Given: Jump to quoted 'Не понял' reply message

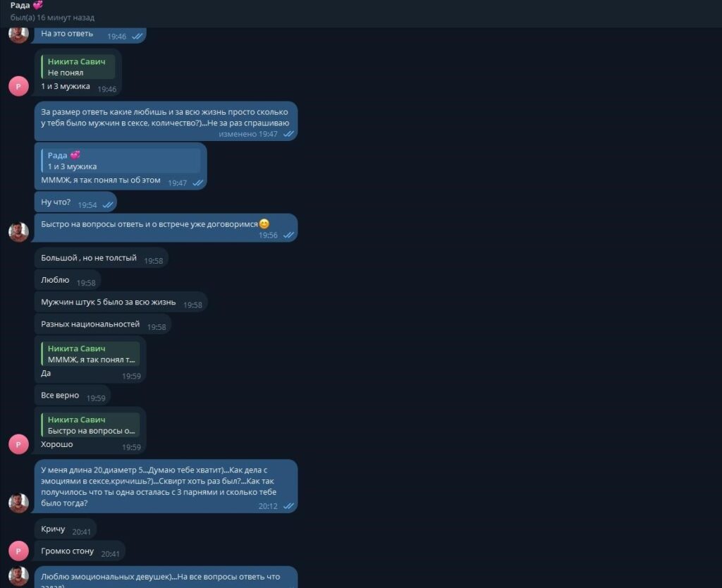Looking at the screenshot, I should (x=78, y=67).
